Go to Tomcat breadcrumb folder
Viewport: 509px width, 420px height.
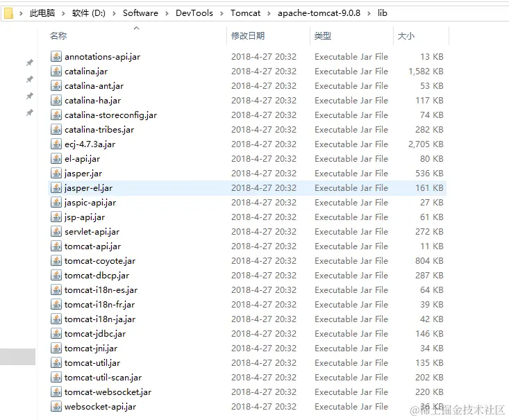click(245, 13)
